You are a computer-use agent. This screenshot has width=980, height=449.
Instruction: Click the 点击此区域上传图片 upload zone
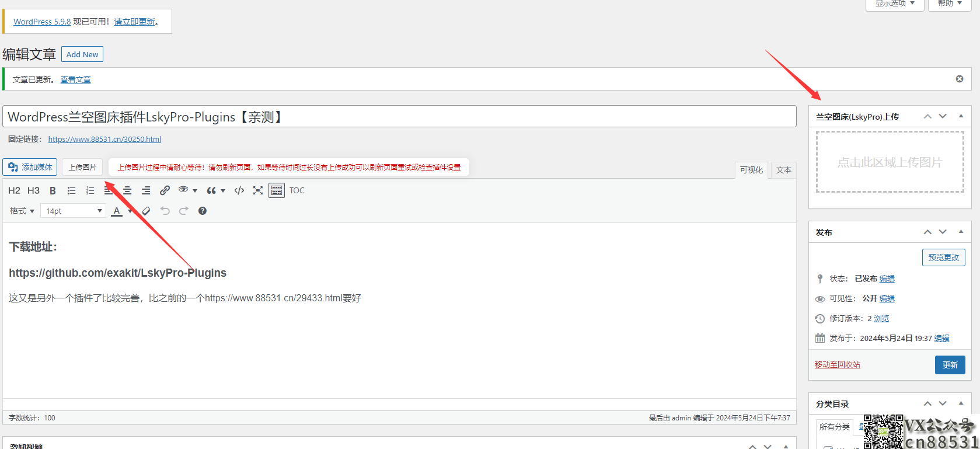click(890, 162)
